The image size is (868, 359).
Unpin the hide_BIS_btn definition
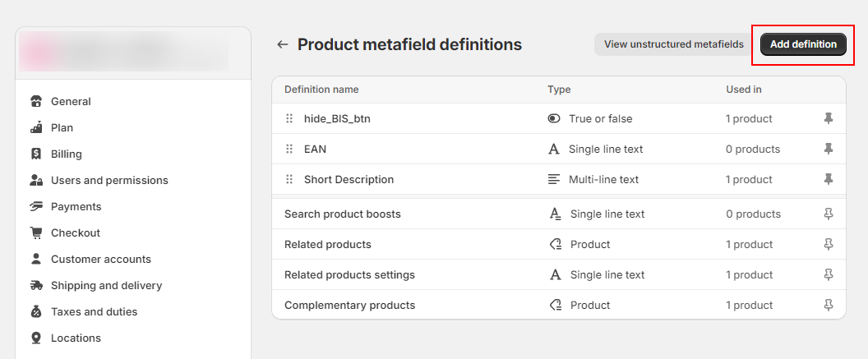click(x=829, y=118)
